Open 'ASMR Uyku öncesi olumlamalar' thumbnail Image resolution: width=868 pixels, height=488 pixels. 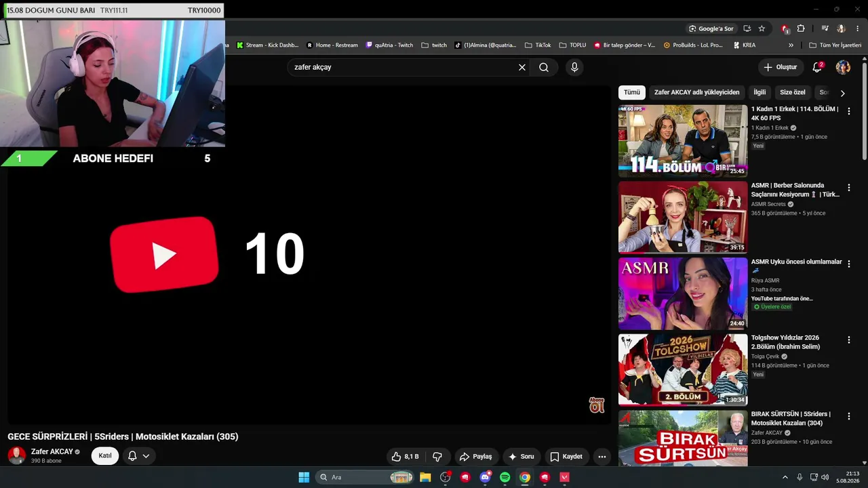click(x=683, y=294)
